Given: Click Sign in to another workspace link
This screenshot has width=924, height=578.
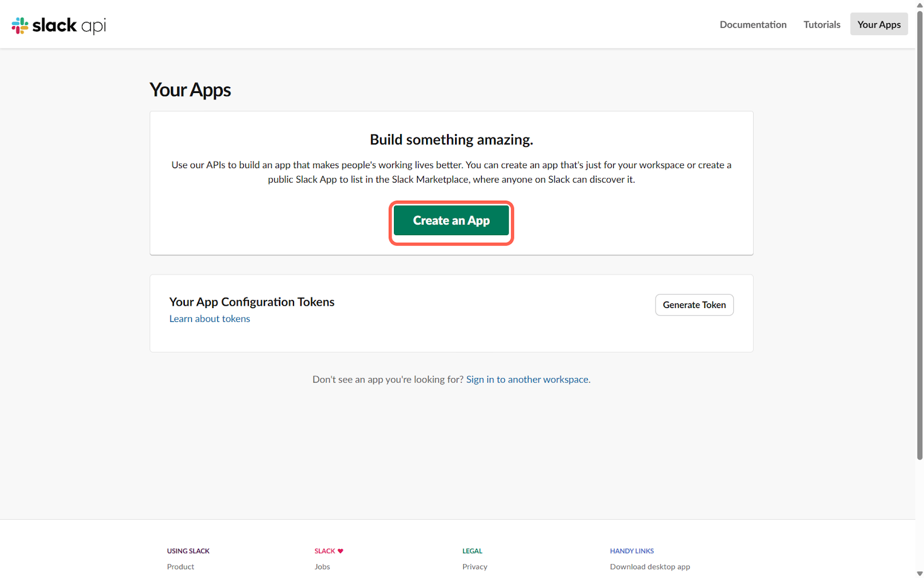Looking at the screenshot, I should [527, 379].
